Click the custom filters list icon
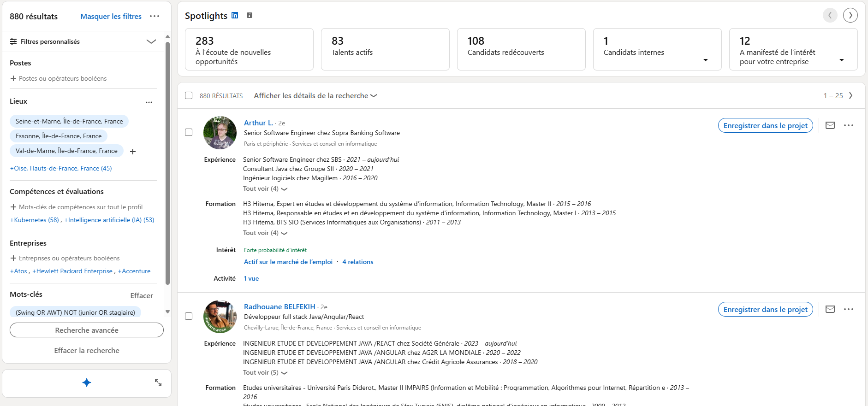The width and height of the screenshot is (868, 406). tap(13, 41)
